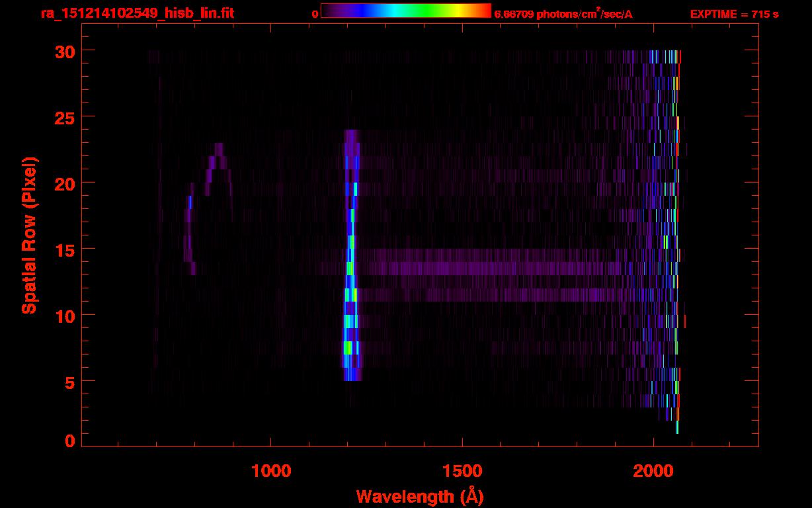This screenshot has height=508, width=812.
Task: Click the bright vertical emission line near 1216 Å
Action: [x=350, y=255]
